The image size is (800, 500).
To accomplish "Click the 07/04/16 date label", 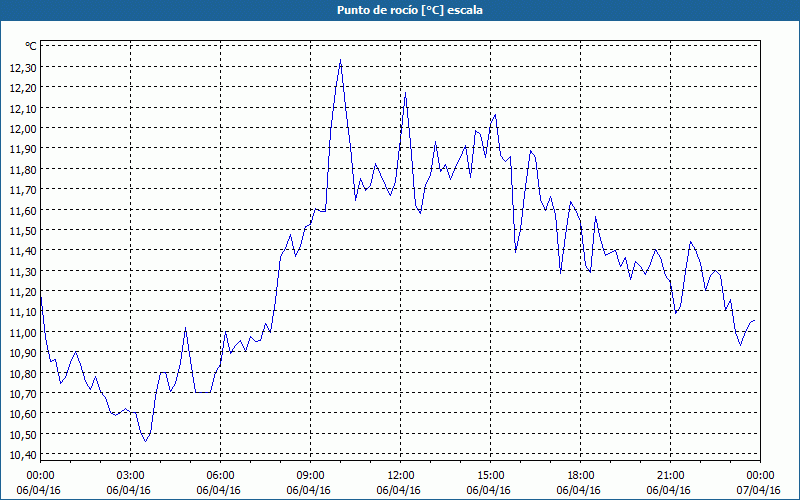I will click(759, 490).
